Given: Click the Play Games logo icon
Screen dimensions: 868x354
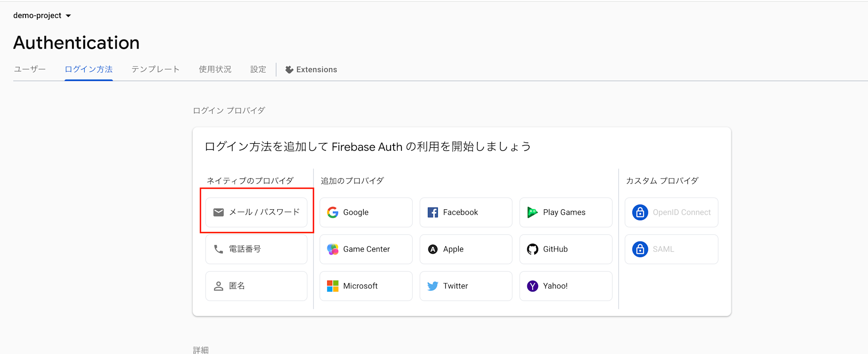Looking at the screenshot, I should pos(533,212).
